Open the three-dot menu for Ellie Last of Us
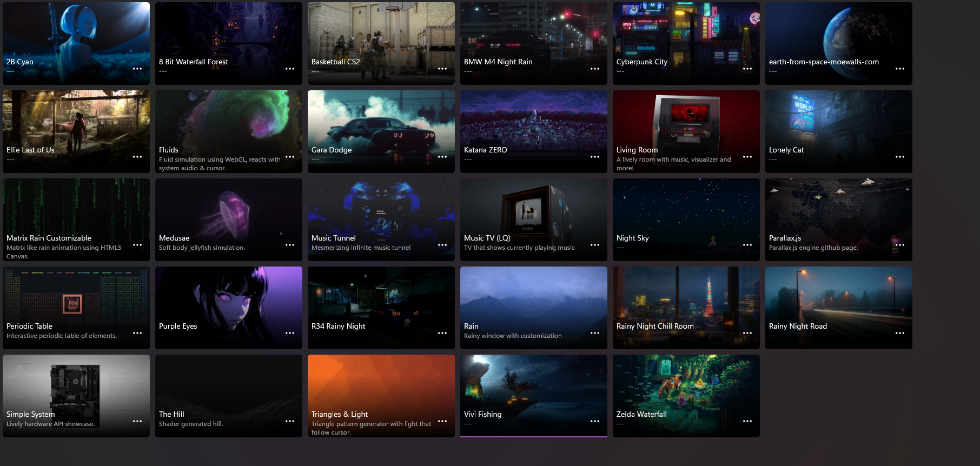 click(137, 157)
